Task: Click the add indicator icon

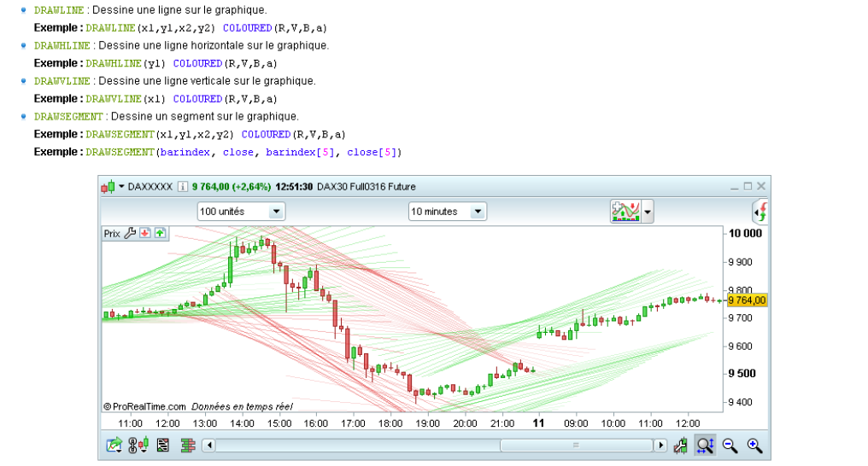Action: click(625, 211)
